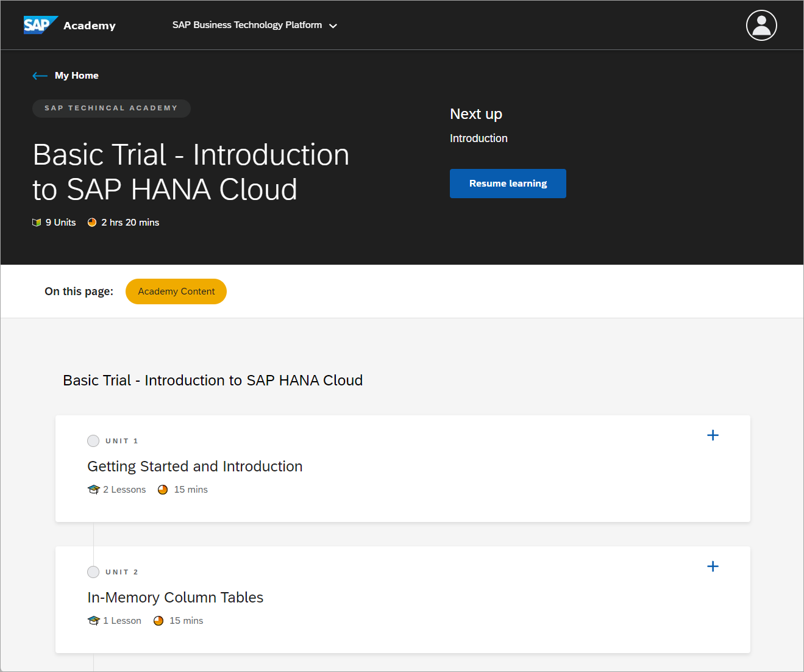Open the user profile avatar icon

(761, 26)
